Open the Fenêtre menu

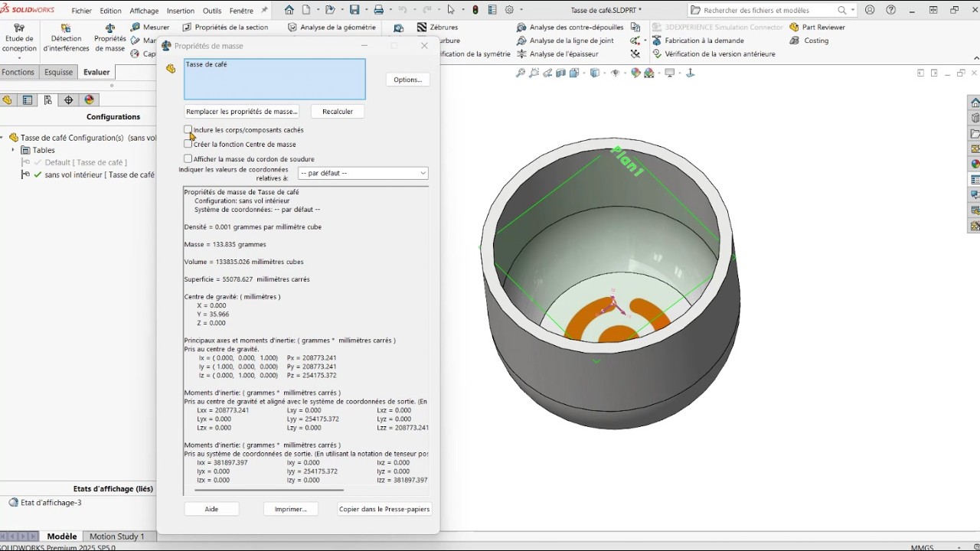(x=241, y=11)
